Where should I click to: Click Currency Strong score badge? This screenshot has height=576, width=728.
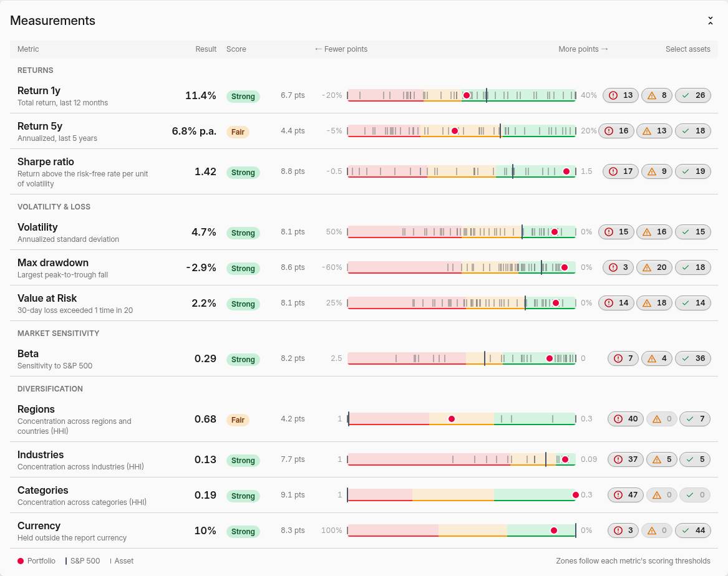pyautogui.click(x=243, y=531)
